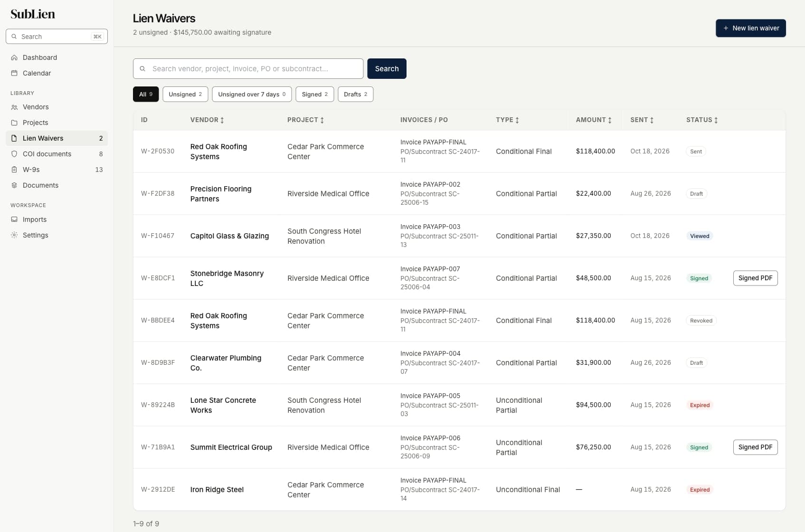Image resolution: width=805 pixels, height=532 pixels.
Task: Open the Dashboard home icon
Action: pyautogui.click(x=14, y=57)
